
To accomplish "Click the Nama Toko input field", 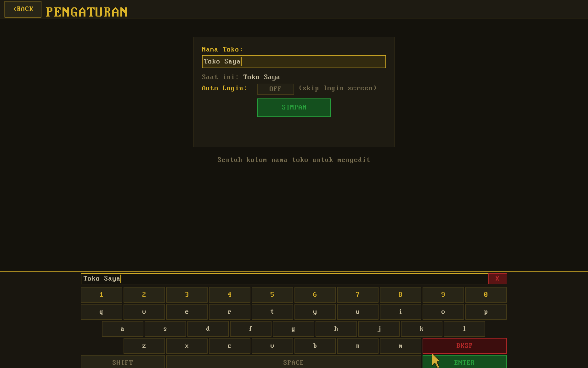I will pos(294,62).
